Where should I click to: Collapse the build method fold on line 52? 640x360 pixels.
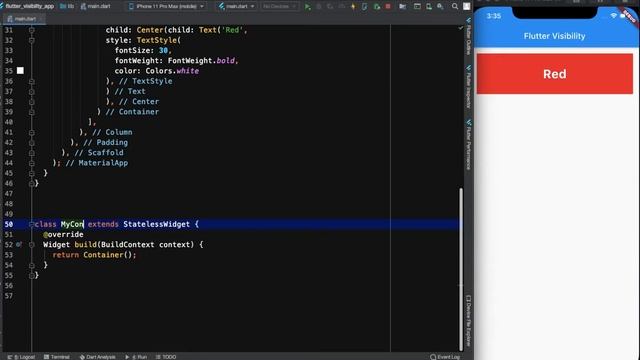click(x=31, y=244)
